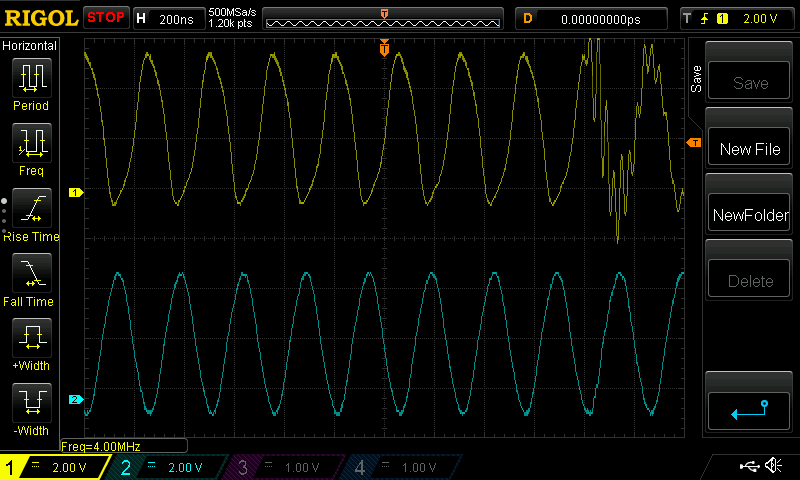Screen dimensions: 800x480
Task: Select the Fall Time measurement icon
Action: (x=32, y=273)
